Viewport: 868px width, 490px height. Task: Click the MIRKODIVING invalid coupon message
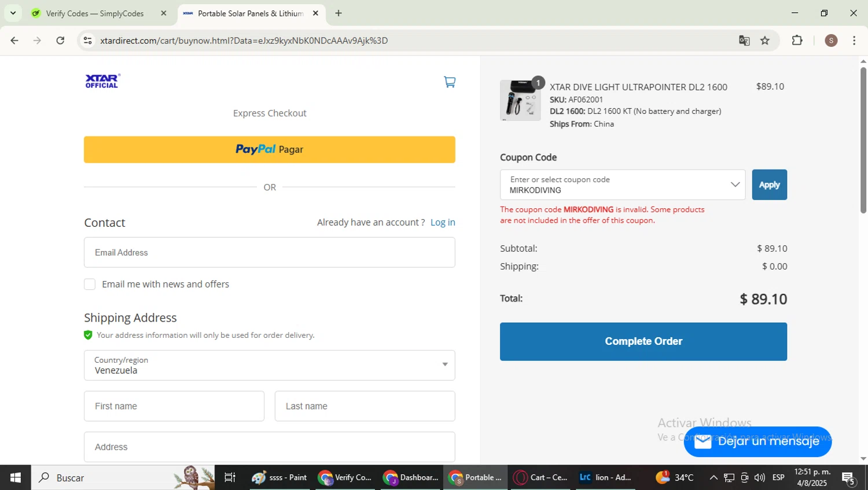click(602, 215)
